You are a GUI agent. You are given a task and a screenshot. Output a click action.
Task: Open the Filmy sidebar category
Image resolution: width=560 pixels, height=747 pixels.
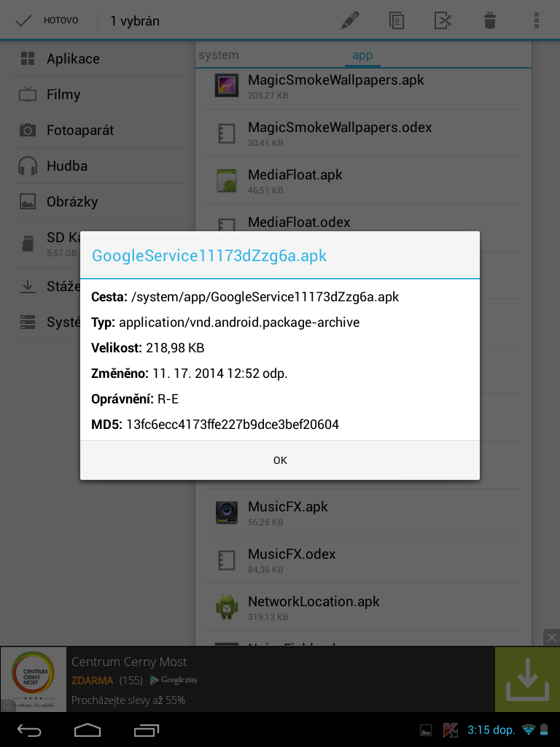click(63, 95)
